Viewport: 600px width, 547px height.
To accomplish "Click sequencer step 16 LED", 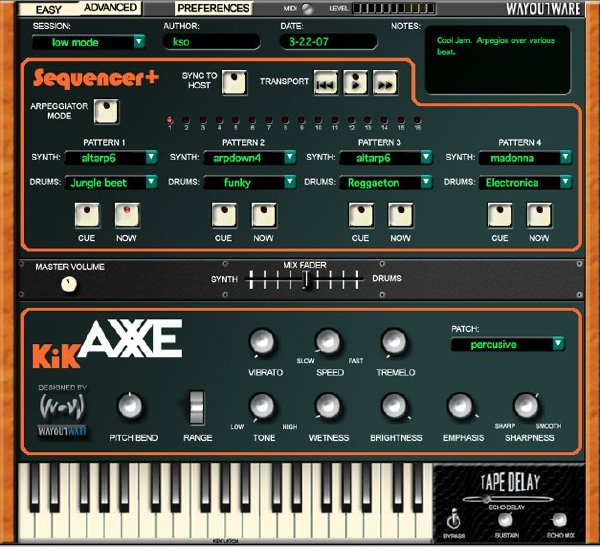I will tap(417, 120).
